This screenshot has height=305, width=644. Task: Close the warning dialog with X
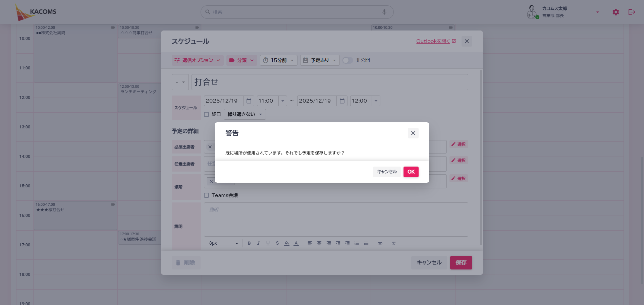point(413,133)
